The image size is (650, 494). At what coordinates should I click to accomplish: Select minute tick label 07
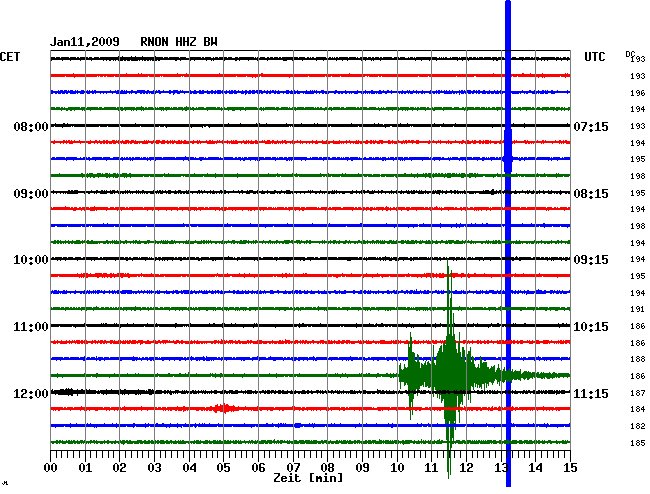pyautogui.click(x=293, y=468)
